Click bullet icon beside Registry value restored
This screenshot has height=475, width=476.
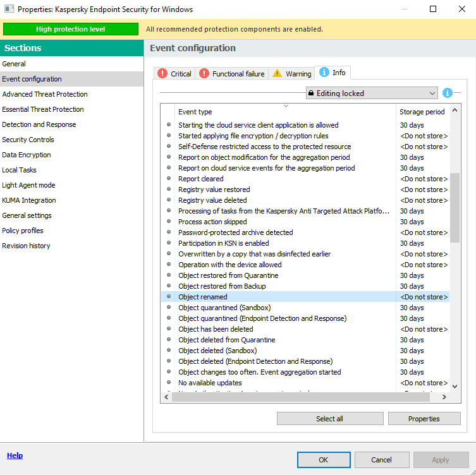click(169, 189)
